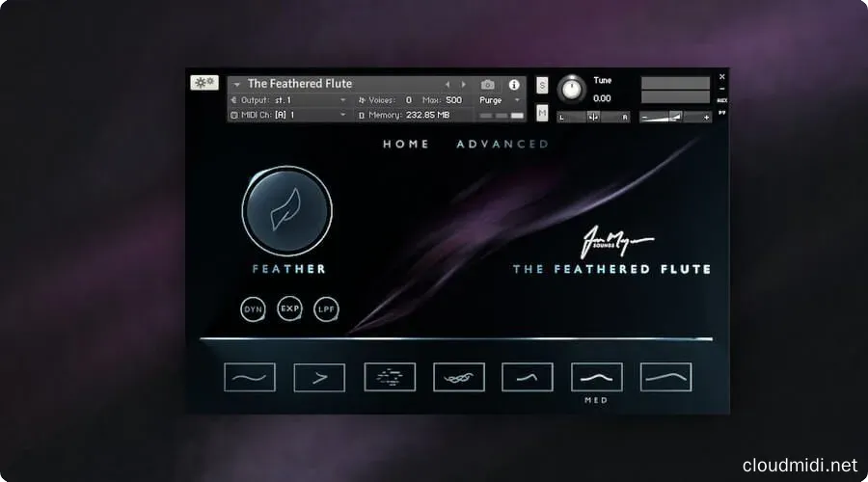The image size is (868, 482).
Task: Click the Voices count value
Action: click(409, 100)
